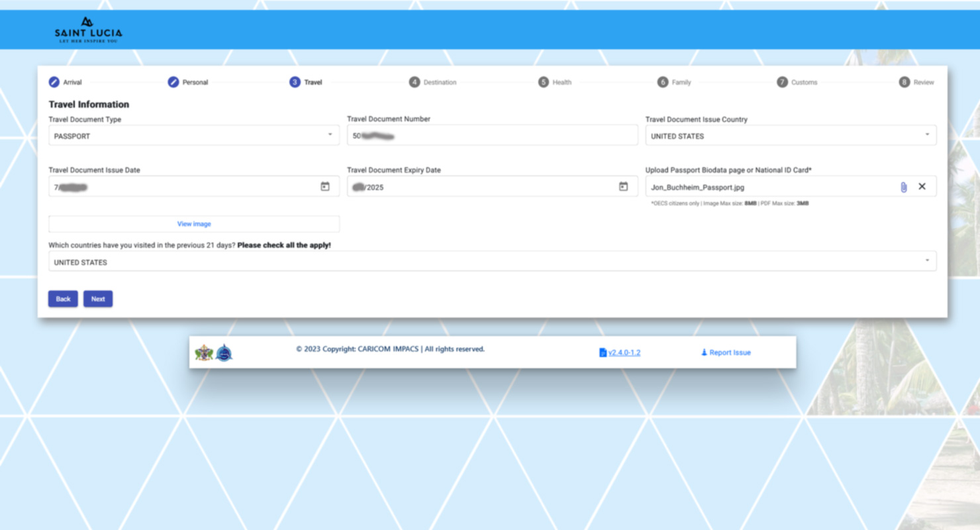This screenshot has width=980, height=530.
Task: Click the Saint Lucia coat of arms icon
Action: [x=204, y=352]
